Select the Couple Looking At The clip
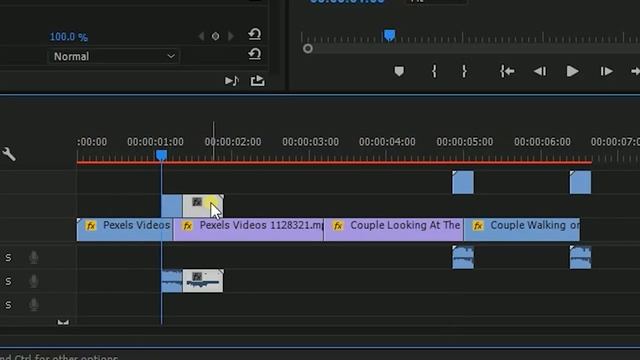This screenshot has width=640, height=360. coord(393,229)
